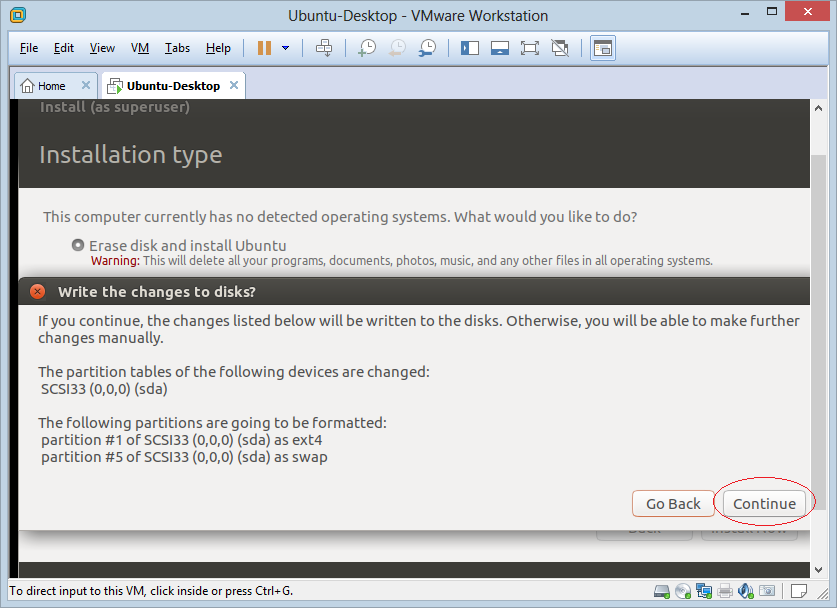
Task: Send Ctrl+Alt+Del to the virtual machine
Action: [x=324, y=48]
